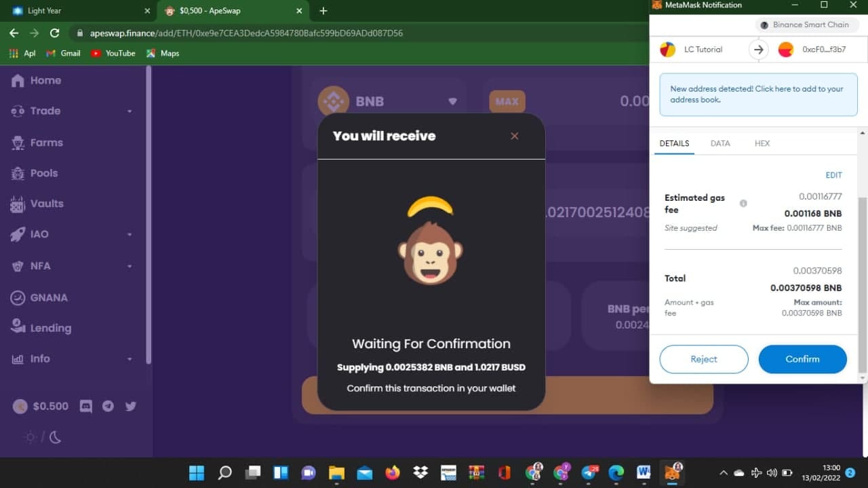Switch to light mode sun icon

pyautogui.click(x=31, y=437)
